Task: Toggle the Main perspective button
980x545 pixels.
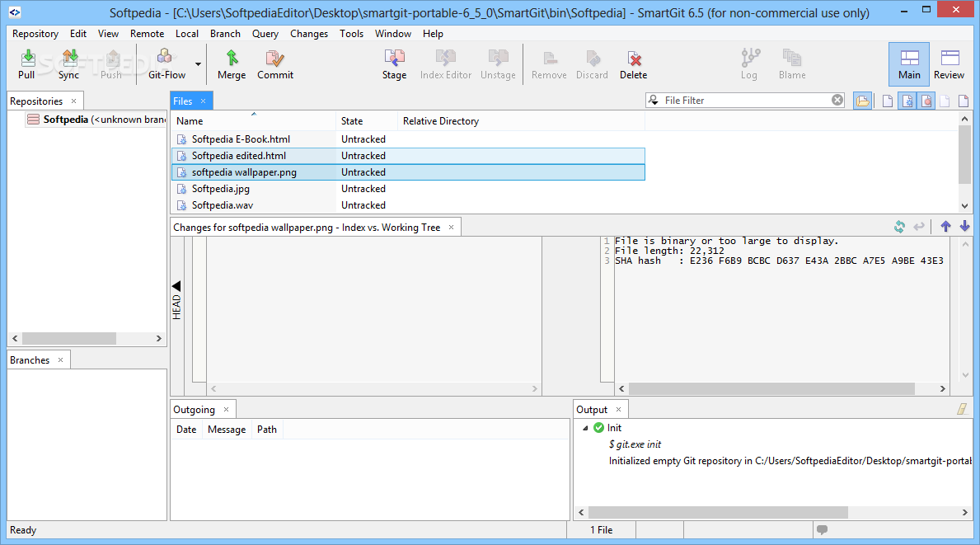Action: point(909,64)
